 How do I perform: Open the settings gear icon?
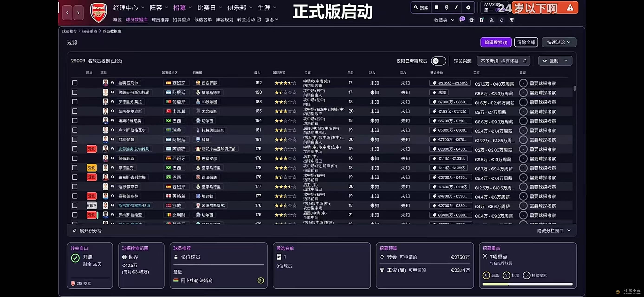pyautogui.click(x=468, y=7)
